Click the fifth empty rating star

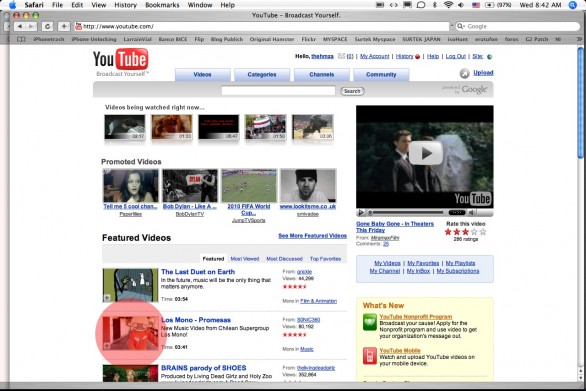(483, 232)
